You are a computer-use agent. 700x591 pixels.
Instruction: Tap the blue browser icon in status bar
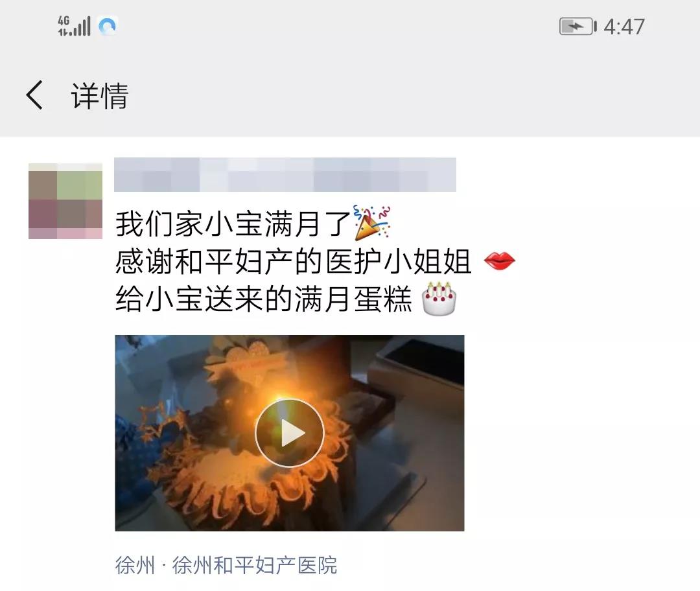108,27
